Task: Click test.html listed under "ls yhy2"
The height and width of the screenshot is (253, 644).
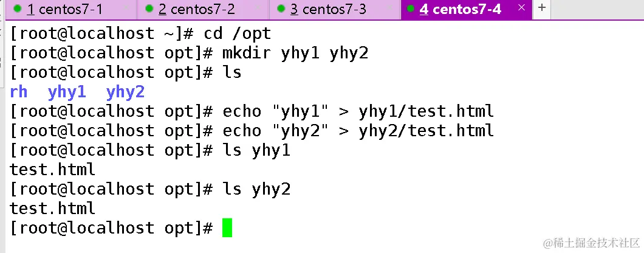Action: [52, 209]
